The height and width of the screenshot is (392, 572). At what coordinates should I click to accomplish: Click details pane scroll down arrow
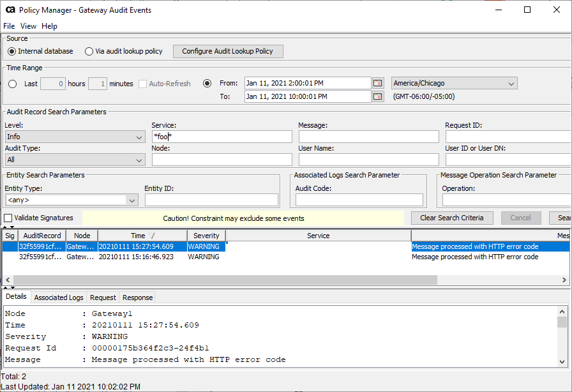pos(562,362)
